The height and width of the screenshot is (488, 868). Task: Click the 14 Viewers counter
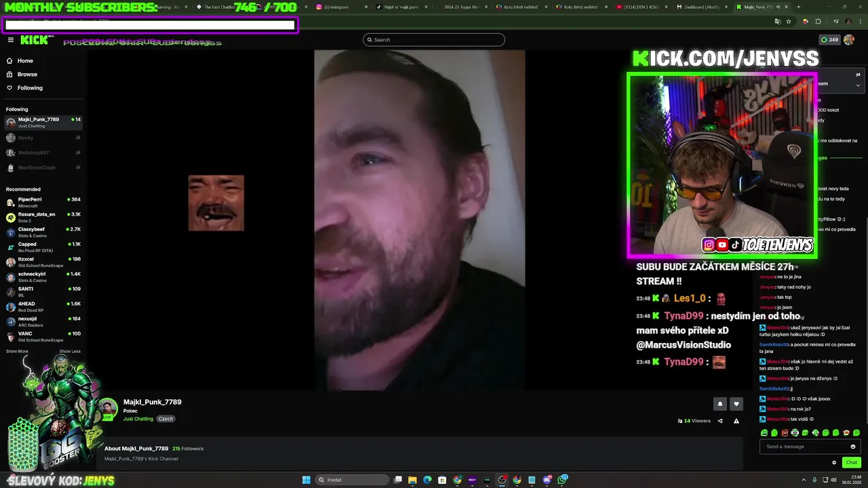coord(694,421)
